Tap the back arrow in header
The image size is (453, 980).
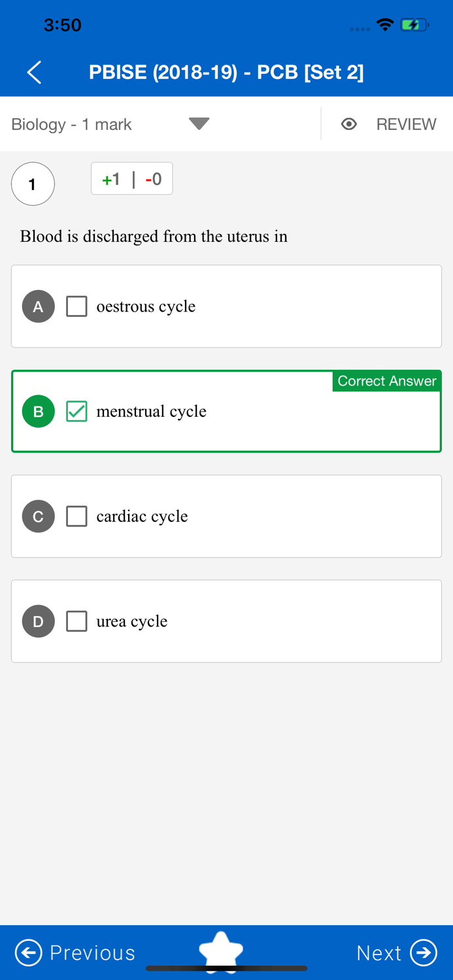(35, 72)
